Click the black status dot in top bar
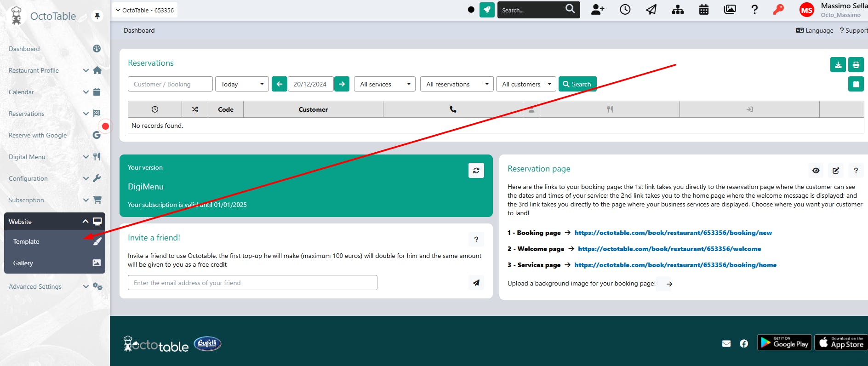Image resolution: width=868 pixels, height=366 pixels. pos(471,10)
